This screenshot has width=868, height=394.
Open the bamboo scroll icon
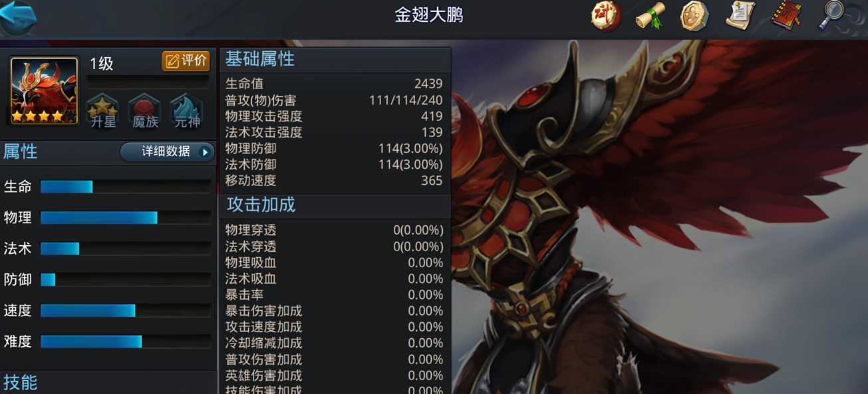[x=651, y=15]
